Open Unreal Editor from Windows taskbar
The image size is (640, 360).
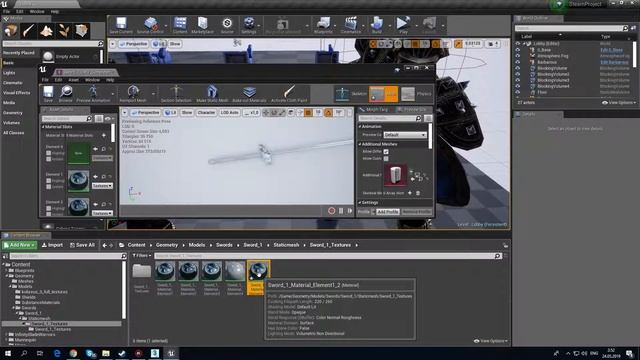pos(171,353)
